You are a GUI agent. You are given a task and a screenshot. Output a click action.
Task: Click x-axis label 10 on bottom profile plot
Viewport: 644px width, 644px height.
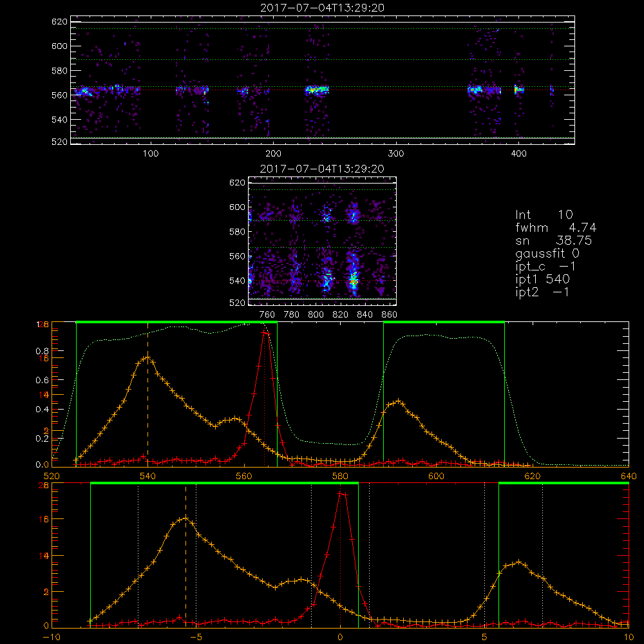[629, 638]
